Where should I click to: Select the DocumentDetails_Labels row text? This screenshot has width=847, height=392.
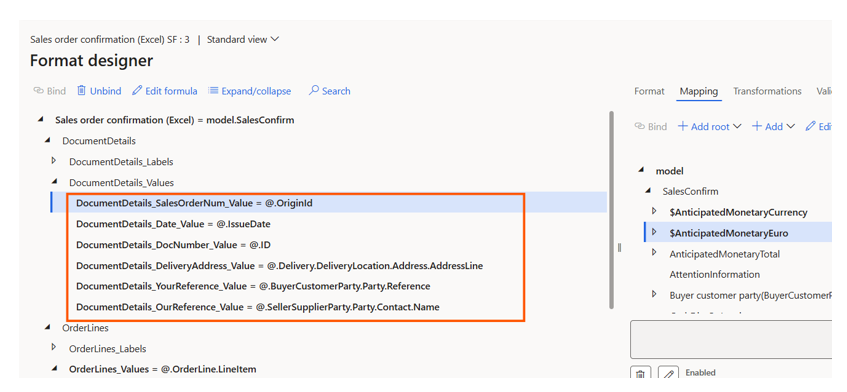[x=121, y=161]
